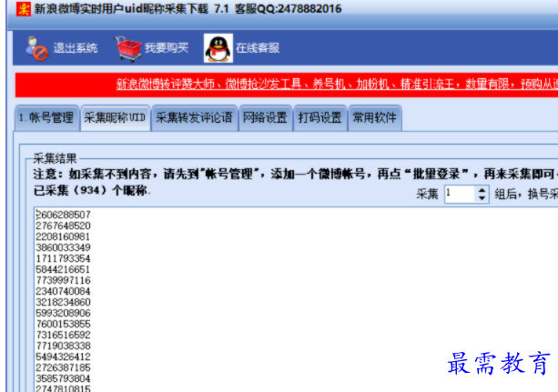Select UID 7719038338 in results
558x392 pixels.
pyautogui.click(x=64, y=346)
